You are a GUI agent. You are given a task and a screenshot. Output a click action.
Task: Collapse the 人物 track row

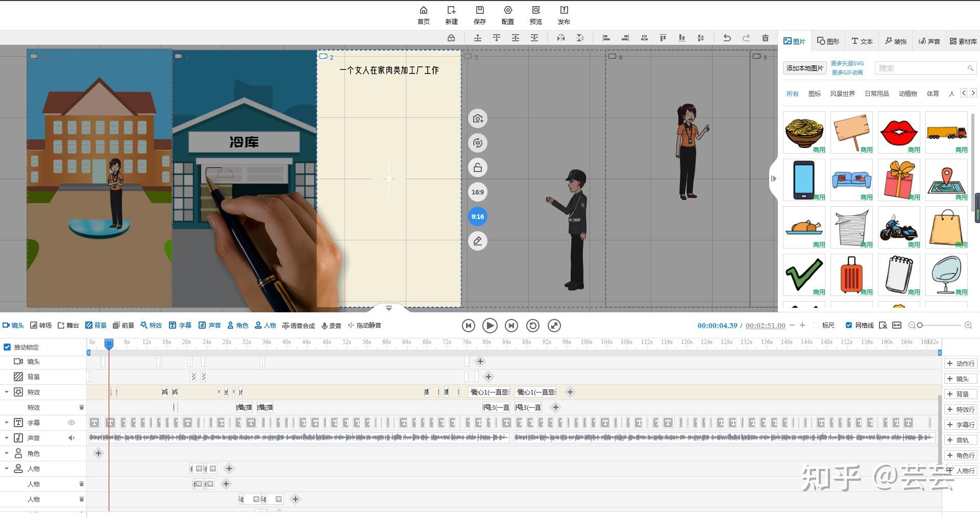coord(7,468)
